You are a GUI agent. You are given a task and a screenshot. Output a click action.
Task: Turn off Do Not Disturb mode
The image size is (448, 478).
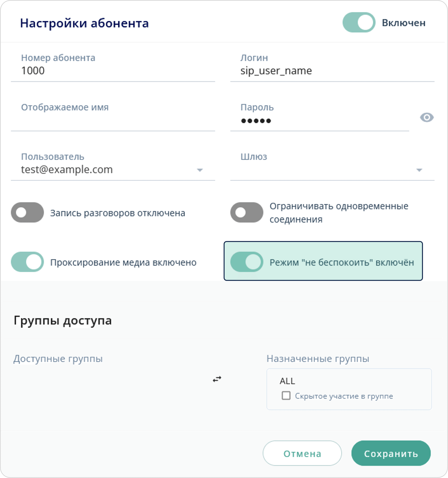247,262
